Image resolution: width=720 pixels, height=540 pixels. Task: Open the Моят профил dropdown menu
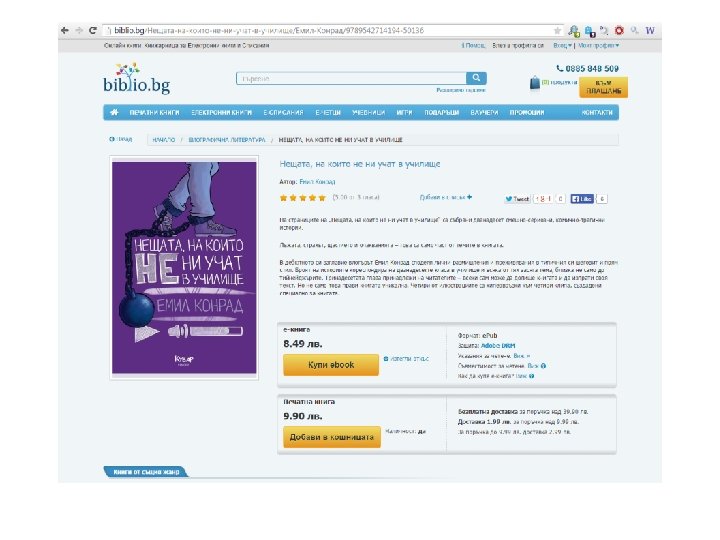(x=598, y=45)
